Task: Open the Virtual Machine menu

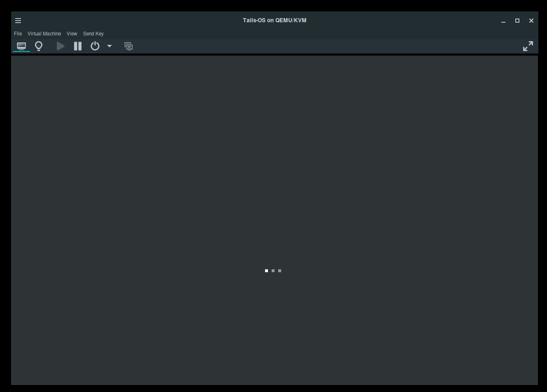Action: click(x=44, y=34)
